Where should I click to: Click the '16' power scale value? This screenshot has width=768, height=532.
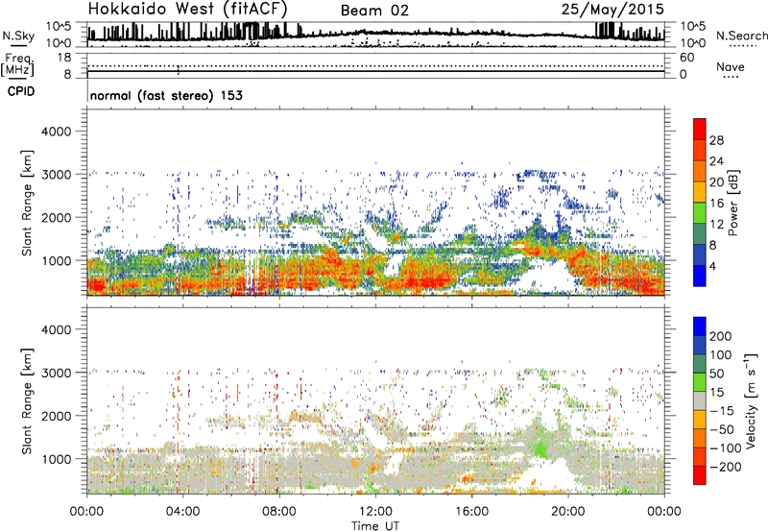716,204
